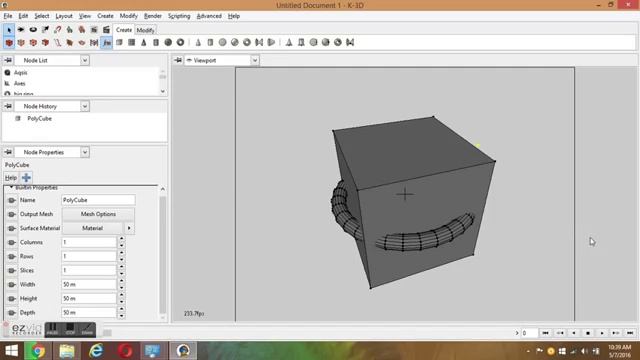Click the Material button

92,228
